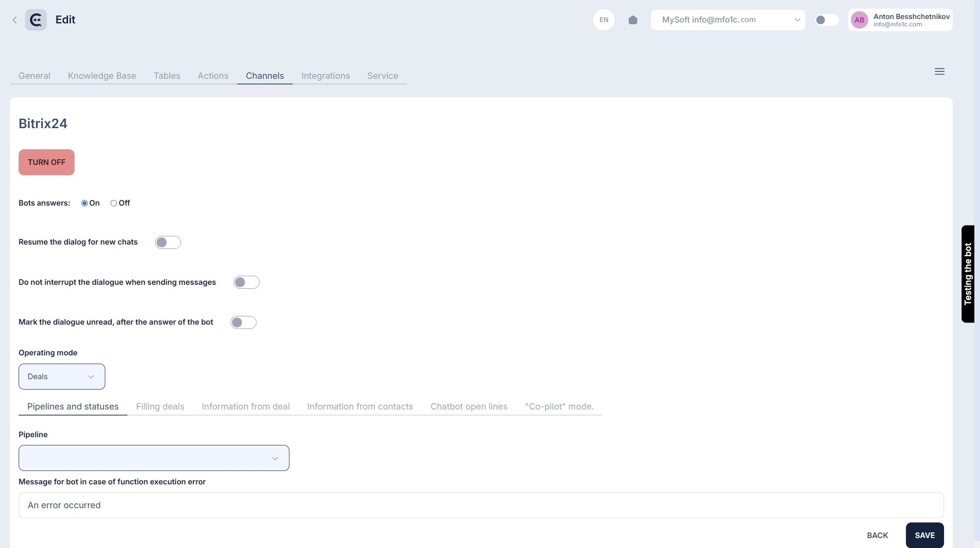Toggle Do not interrupt the dialogue switch
Image resolution: width=980 pixels, height=548 pixels.
[246, 282]
